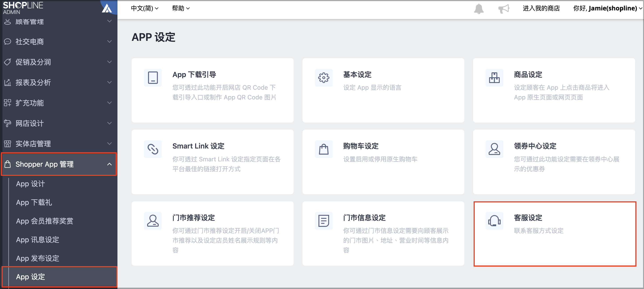Open App 讯息设定 submenu item
Viewport: 644px width, 289px height.
[x=37, y=240]
